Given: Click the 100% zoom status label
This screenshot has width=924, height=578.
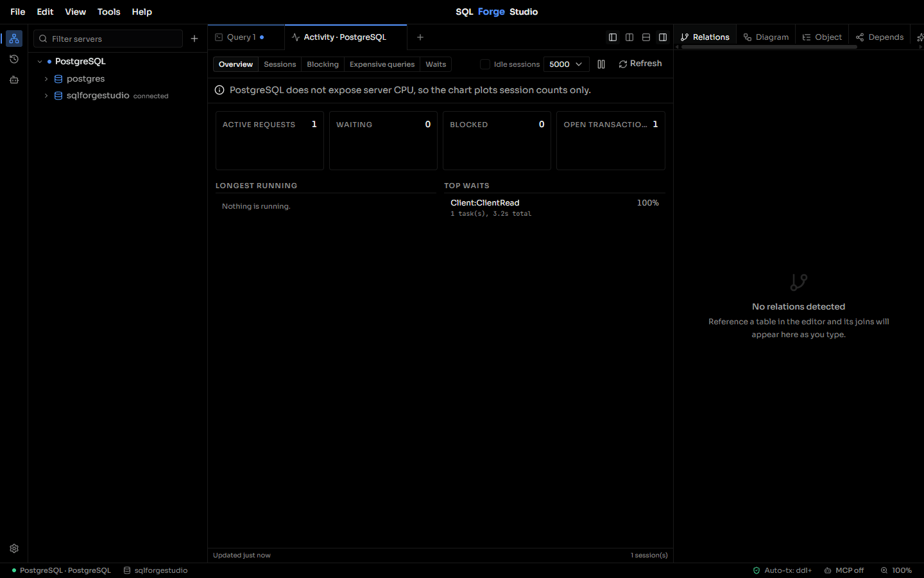Looking at the screenshot, I should click(x=902, y=570).
